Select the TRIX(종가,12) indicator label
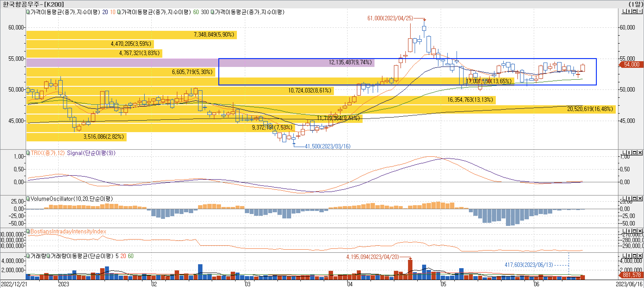The height and width of the screenshot is (288, 644). point(47,153)
